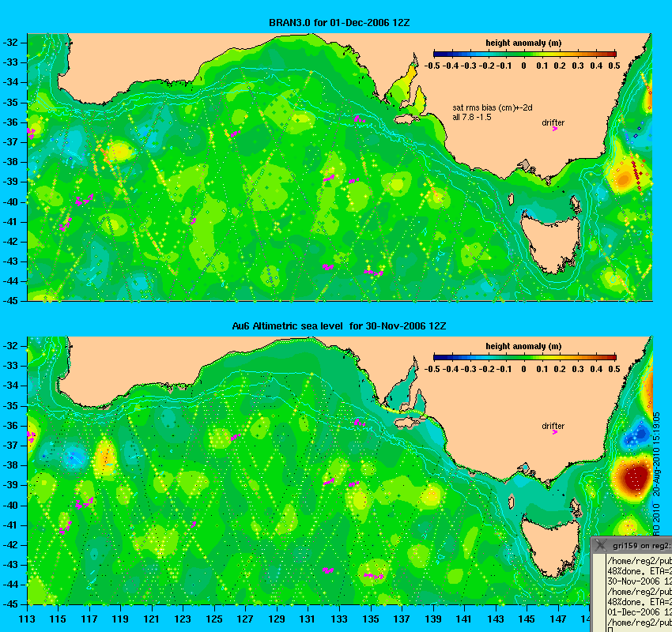Click the 'drifter' label on bottom map
Image resolution: width=672 pixels, height=632 pixels.
553,426
